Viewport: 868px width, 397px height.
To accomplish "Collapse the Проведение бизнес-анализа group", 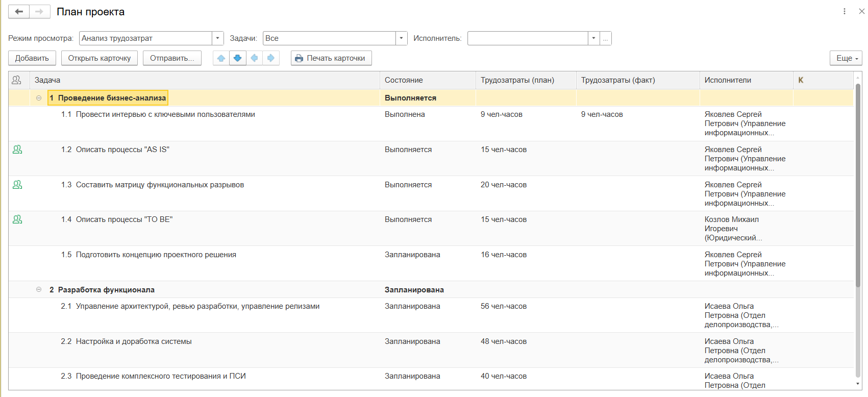I will pyautogui.click(x=39, y=98).
